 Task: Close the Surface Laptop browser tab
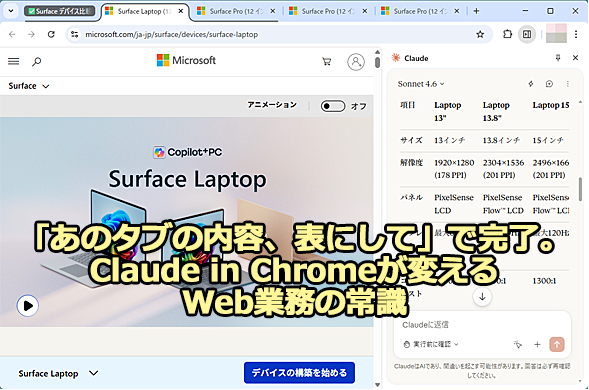[181, 11]
